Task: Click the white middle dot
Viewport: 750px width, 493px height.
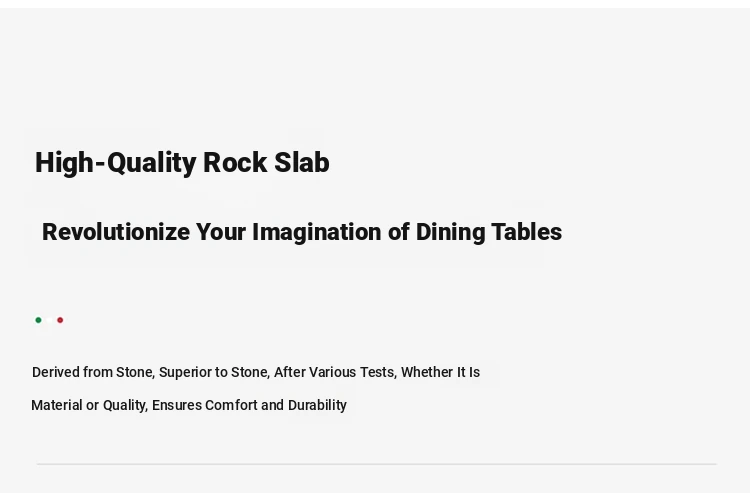Action: tap(49, 320)
